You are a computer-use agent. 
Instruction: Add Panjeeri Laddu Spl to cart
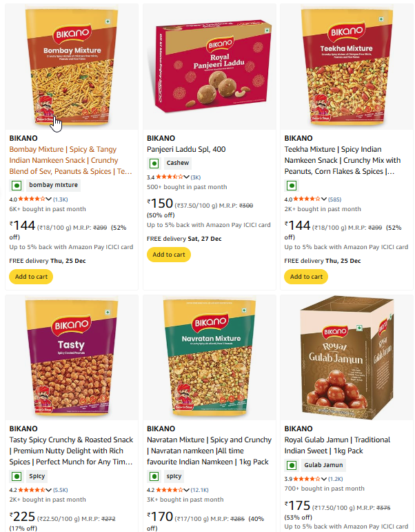[x=168, y=254]
